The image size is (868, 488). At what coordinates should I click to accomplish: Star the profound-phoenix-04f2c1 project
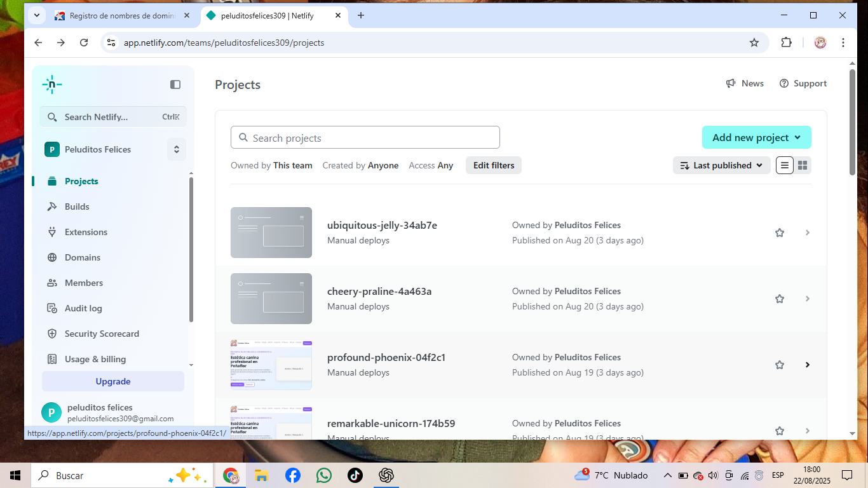[780, 365]
